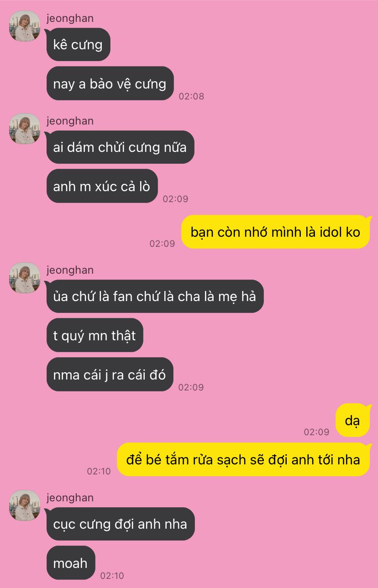378x588 pixels.
Task: Open the sender name jeonghan at top
Action: (70, 18)
